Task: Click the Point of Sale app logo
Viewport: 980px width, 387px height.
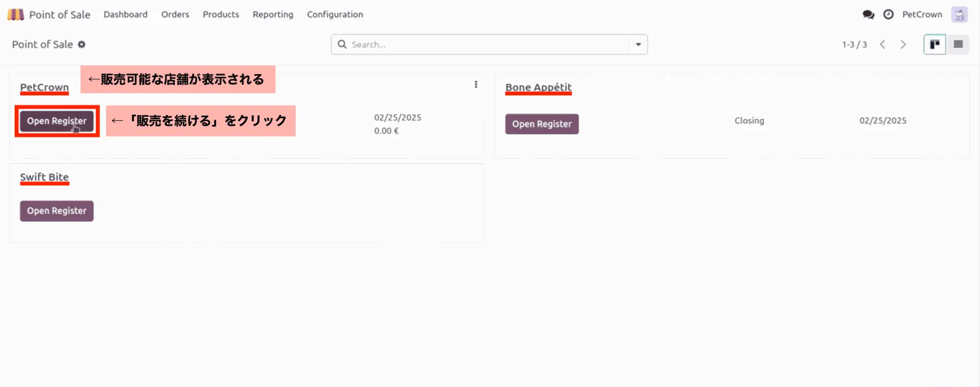Action: point(15,14)
